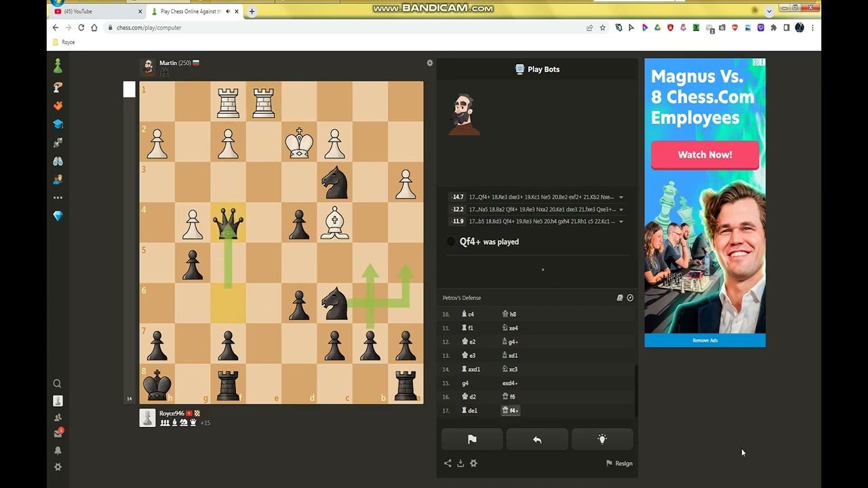
Task: Request a hint with lightbulb button
Action: pyautogui.click(x=602, y=439)
